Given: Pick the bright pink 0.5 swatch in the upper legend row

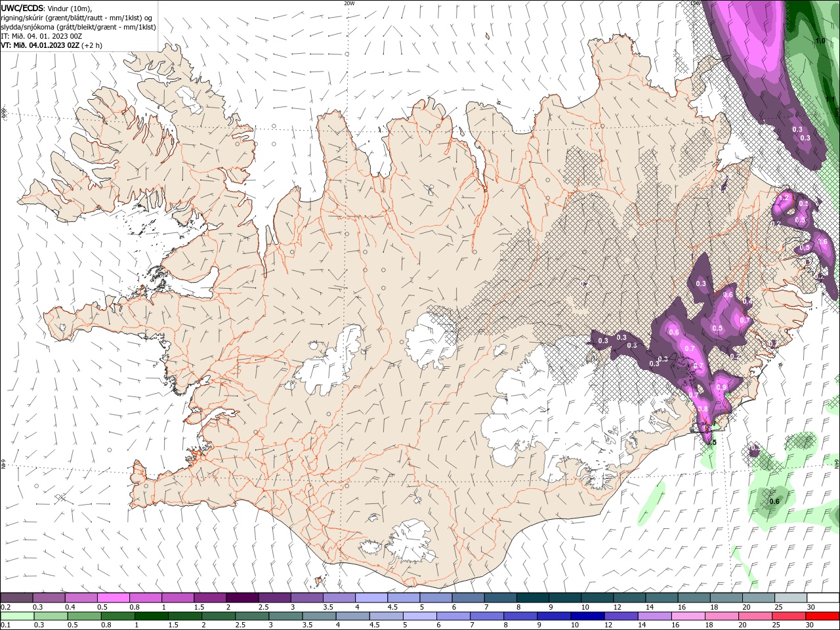Looking at the screenshot, I should click(113, 598).
